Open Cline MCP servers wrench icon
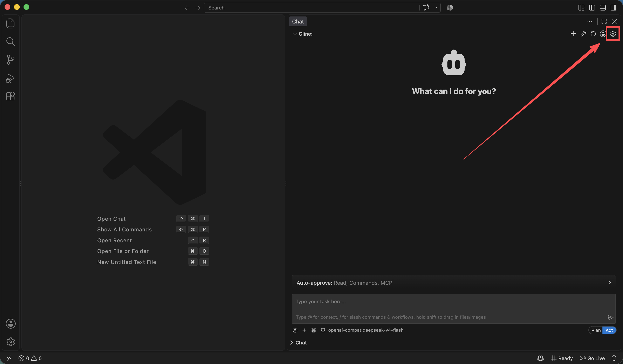This screenshot has height=364, width=623. pos(583,34)
